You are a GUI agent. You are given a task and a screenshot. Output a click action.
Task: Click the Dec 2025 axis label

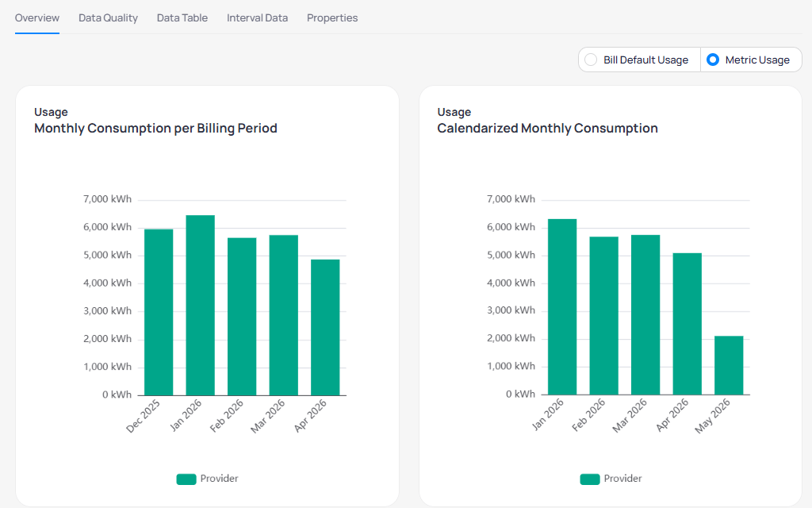coord(144,416)
